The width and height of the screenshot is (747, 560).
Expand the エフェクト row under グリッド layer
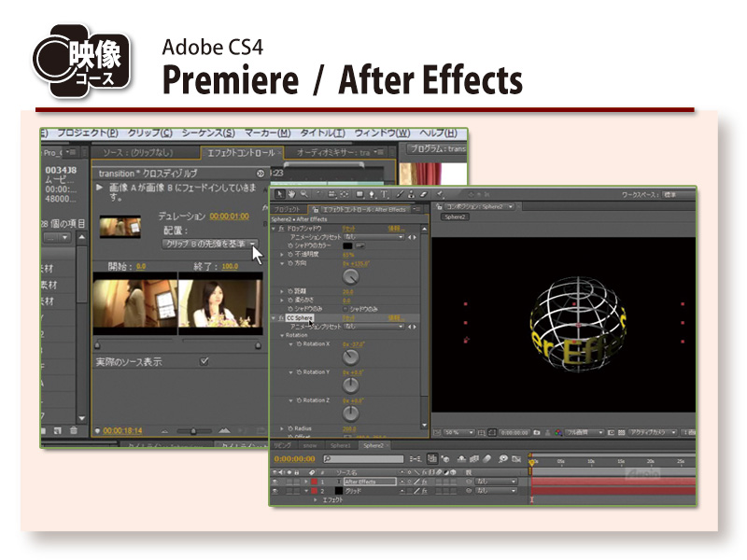tap(315, 500)
